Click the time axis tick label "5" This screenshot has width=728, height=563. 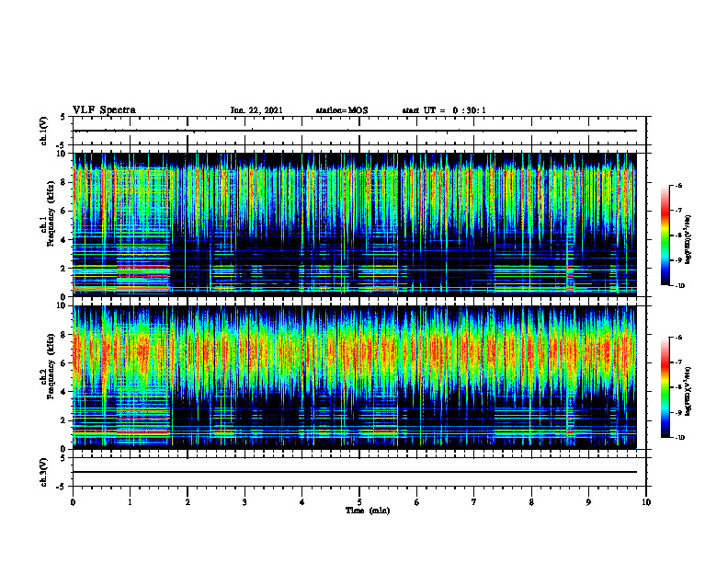coord(359,502)
